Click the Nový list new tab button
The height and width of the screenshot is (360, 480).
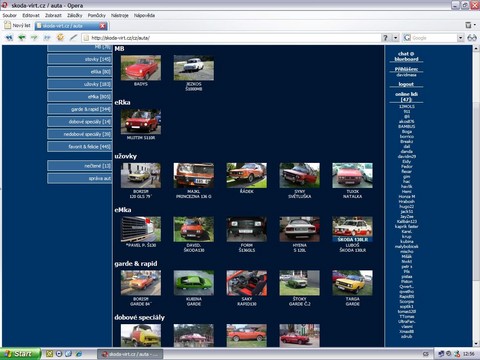[17, 25]
